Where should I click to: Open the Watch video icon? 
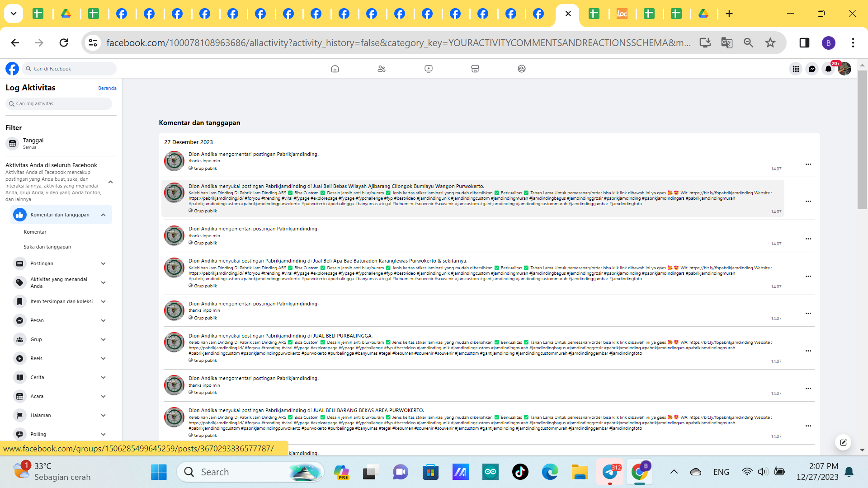(428, 69)
